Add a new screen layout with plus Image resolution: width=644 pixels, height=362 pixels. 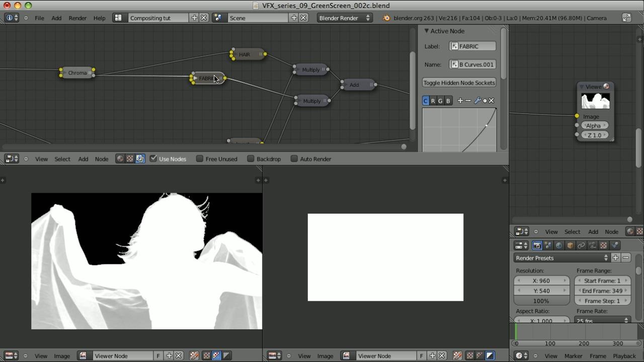coord(194,18)
